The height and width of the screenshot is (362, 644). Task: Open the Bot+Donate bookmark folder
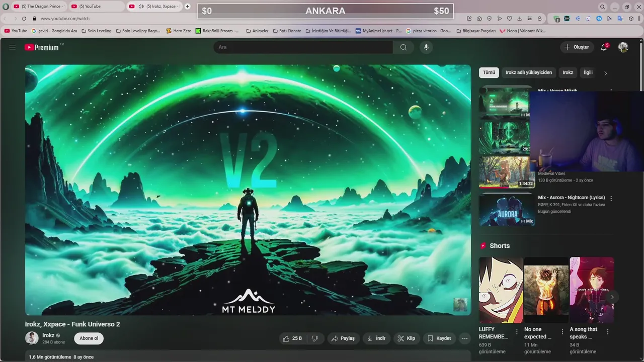[287, 31]
